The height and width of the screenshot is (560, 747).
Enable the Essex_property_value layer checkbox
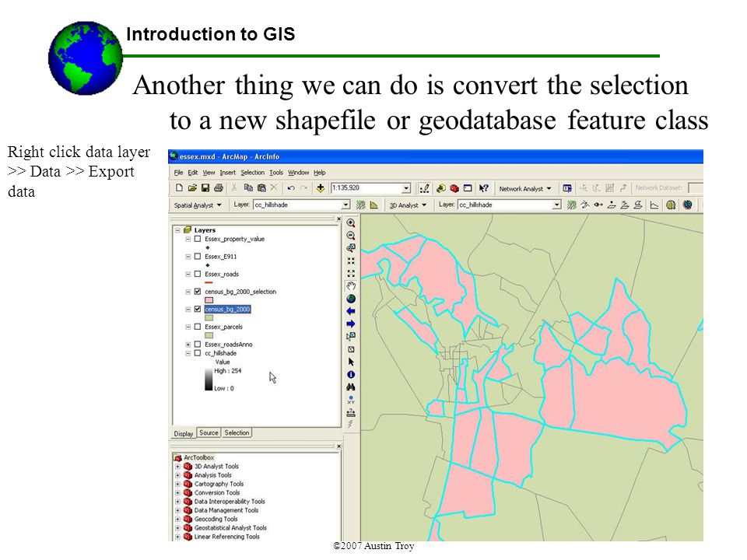point(197,239)
